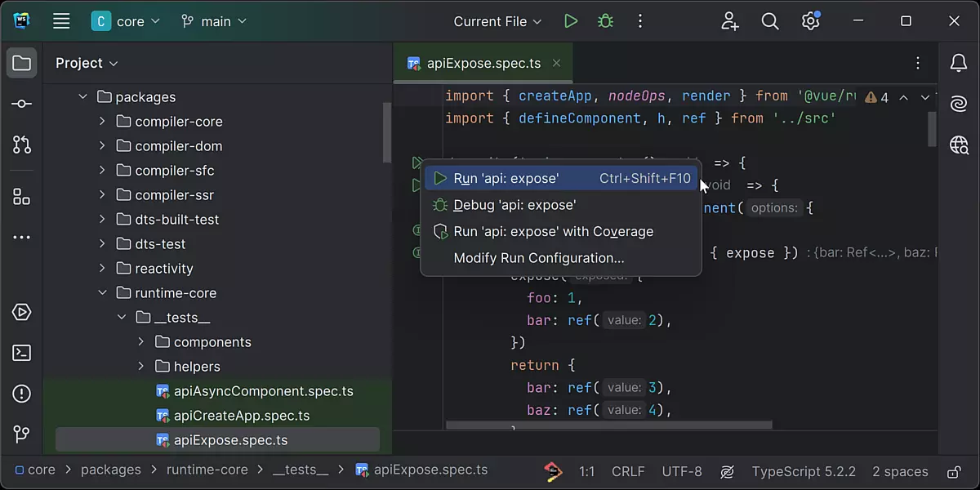
Task: Select Debug 'api: expose' menu item
Action: tap(514, 205)
